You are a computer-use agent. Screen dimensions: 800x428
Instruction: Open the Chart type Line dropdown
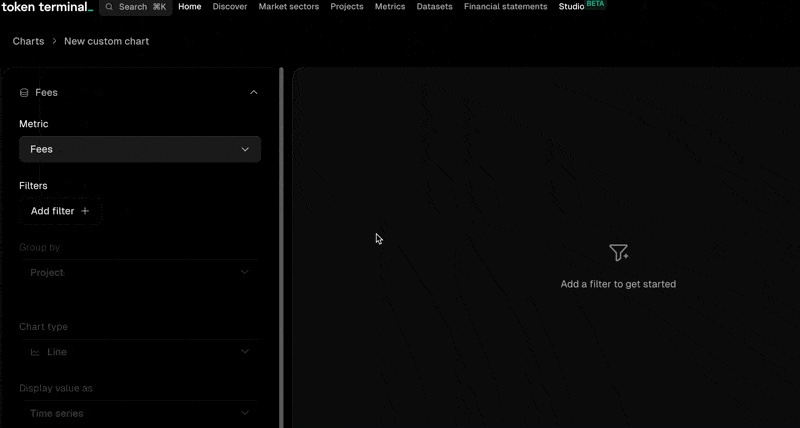click(x=140, y=352)
